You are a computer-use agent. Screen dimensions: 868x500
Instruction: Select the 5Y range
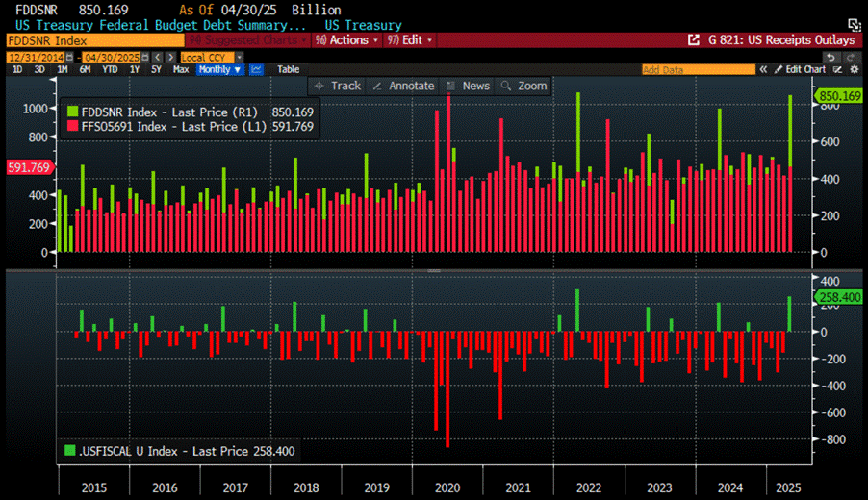[156, 69]
